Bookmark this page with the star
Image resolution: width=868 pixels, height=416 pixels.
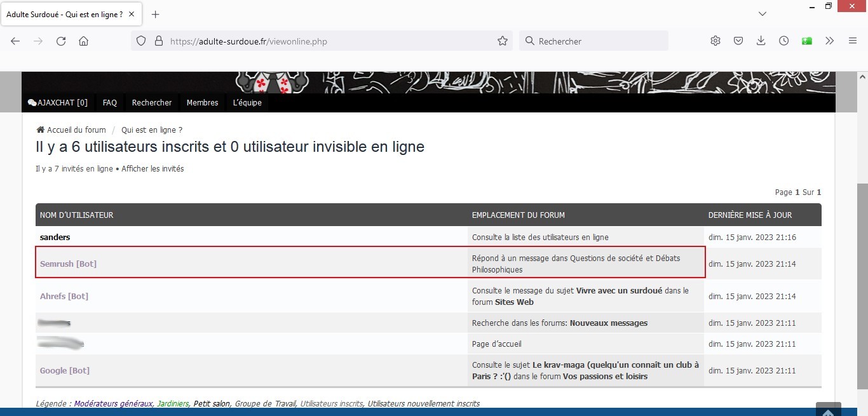coord(503,41)
